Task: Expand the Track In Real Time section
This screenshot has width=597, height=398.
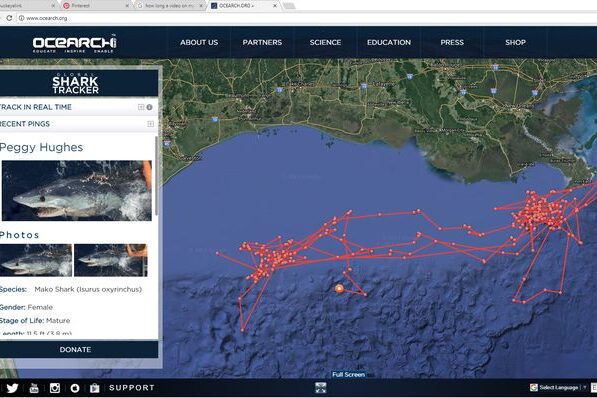Action: 141,107
